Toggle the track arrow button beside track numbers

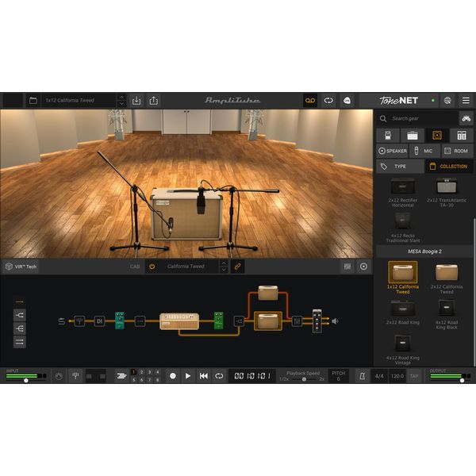click(121, 376)
